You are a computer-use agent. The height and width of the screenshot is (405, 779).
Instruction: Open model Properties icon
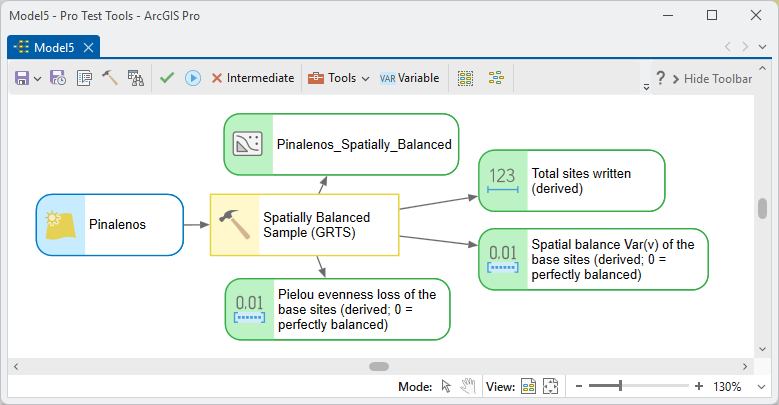[x=84, y=78]
